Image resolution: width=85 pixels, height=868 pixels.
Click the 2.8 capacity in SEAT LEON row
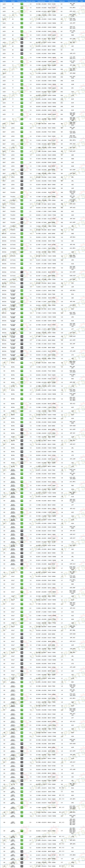click(30, 162)
